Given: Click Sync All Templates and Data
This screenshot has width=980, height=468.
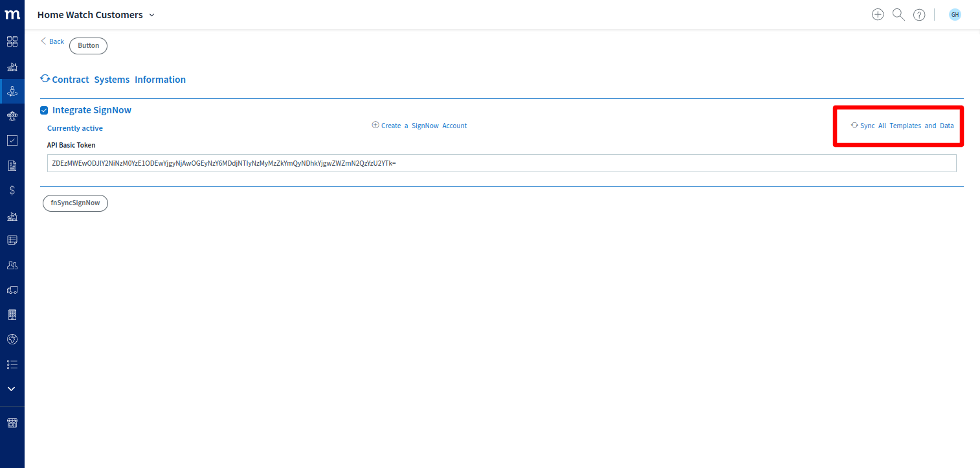Looking at the screenshot, I should [902, 126].
